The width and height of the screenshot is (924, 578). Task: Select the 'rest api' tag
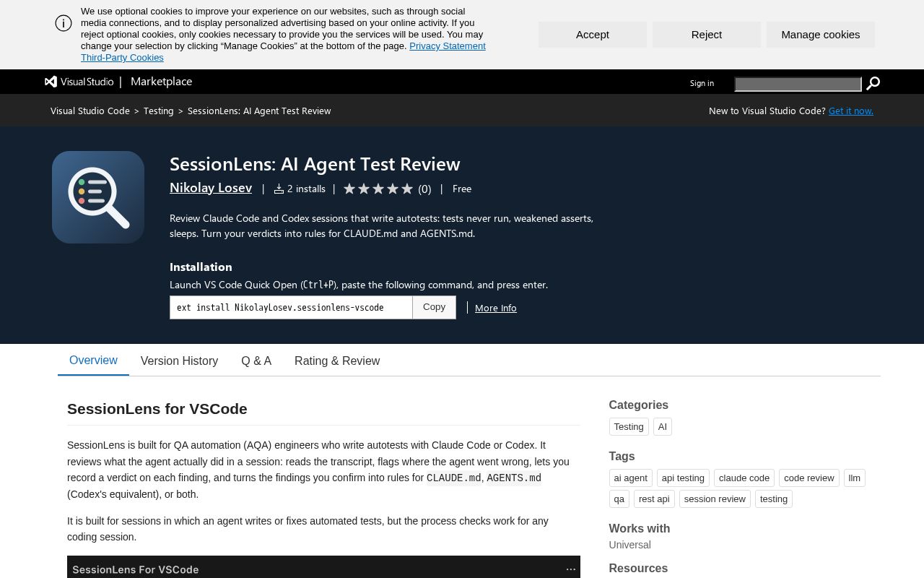pos(654,499)
